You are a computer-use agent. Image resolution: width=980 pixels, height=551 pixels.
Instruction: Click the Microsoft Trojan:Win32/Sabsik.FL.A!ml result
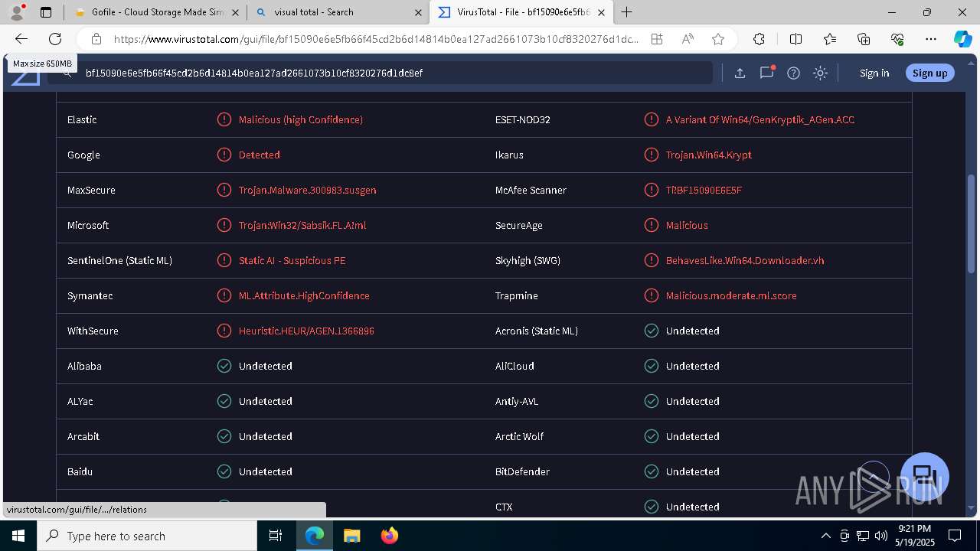tap(302, 225)
